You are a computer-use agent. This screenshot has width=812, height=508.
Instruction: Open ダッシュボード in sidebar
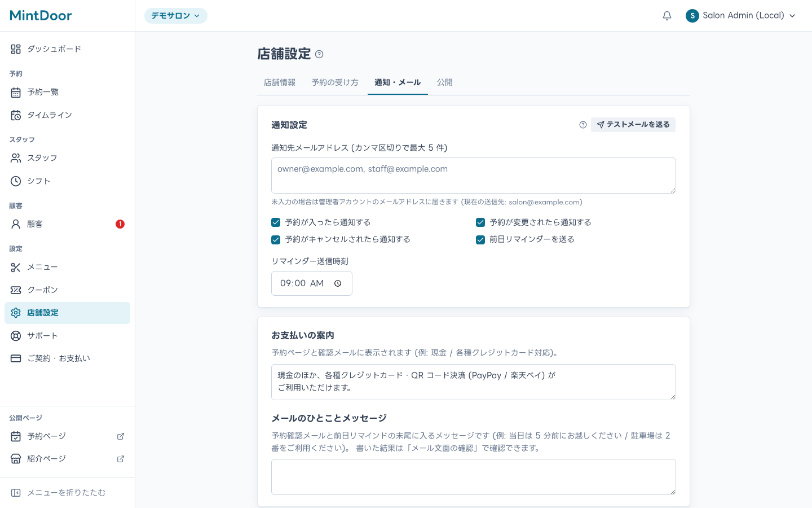point(67,49)
